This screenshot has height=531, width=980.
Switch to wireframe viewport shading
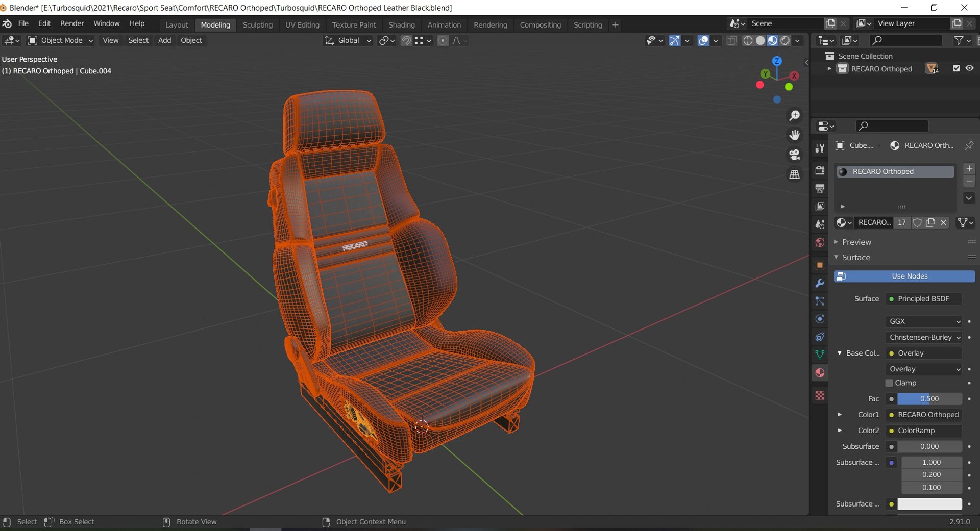748,41
